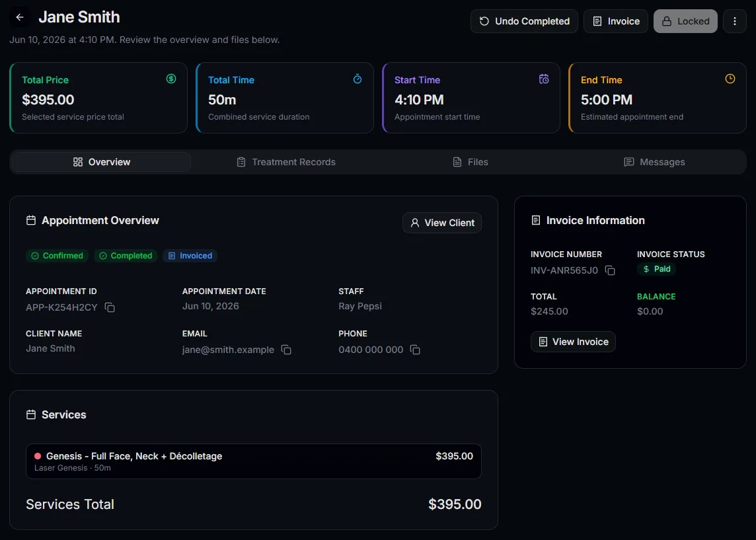Click the Invoiced status badge
Image resolution: width=756 pixels, height=540 pixels.
coord(190,256)
